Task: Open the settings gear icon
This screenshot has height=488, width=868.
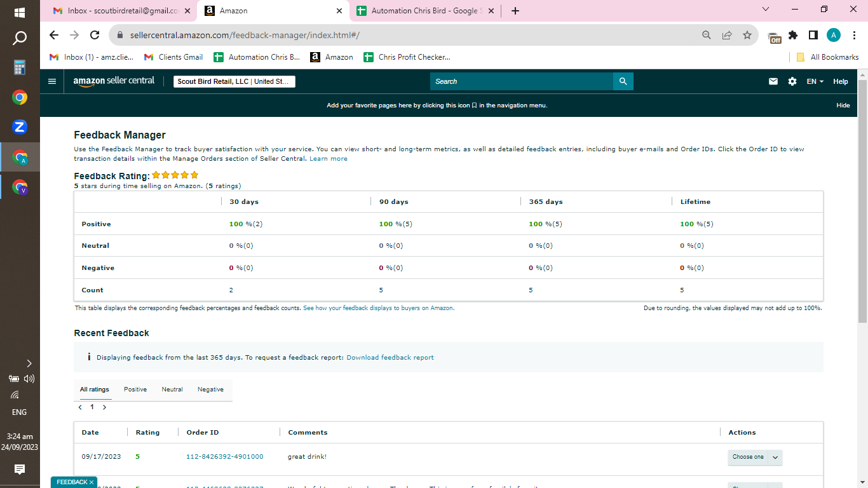Action: click(792, 81)
